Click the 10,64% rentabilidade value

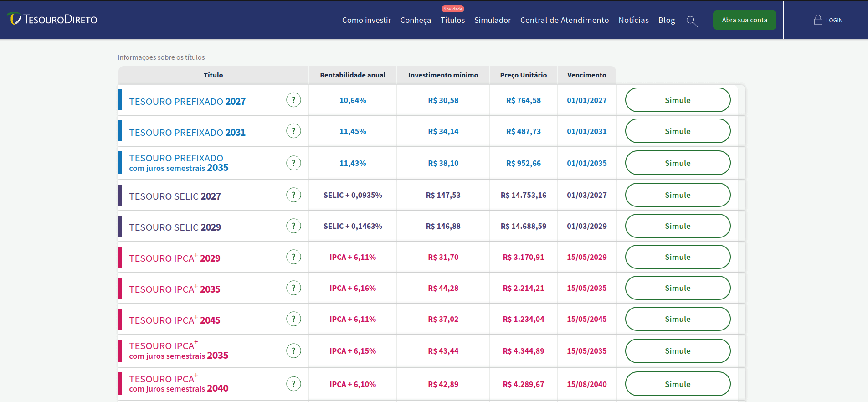point(353,100)
